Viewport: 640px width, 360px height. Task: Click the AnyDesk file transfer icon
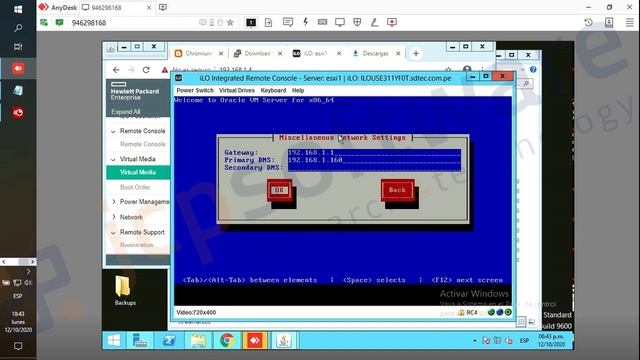coord(269,22)
